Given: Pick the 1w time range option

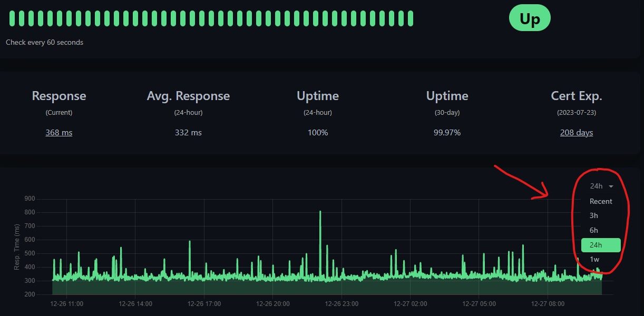Looking at the screenshot, I should (594, 259).
